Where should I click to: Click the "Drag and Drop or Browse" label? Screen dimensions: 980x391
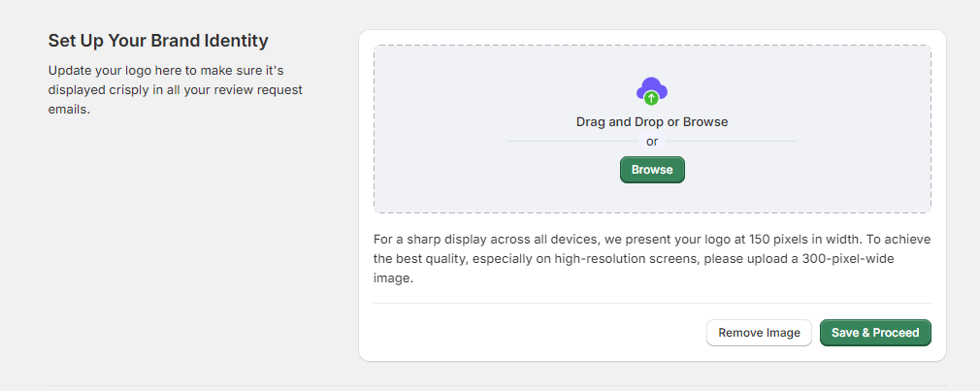click(x=652, y=122)
